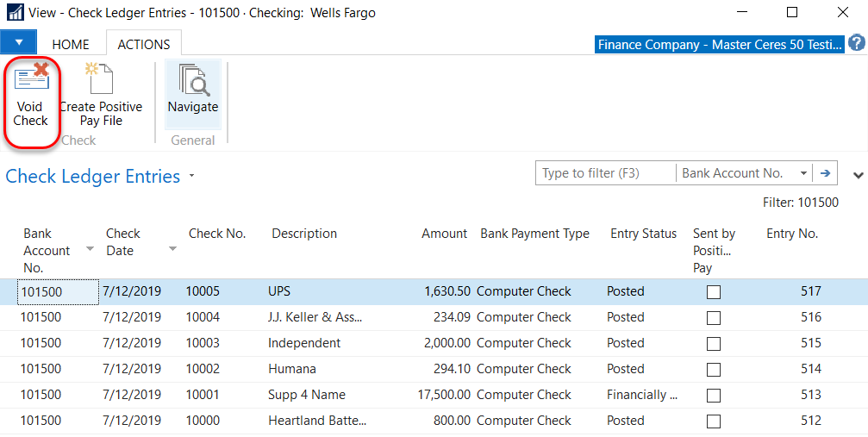
Task: Open the Bank Account No. filter field dropdown
Action: pyautogui.click(x=803, y=173)
